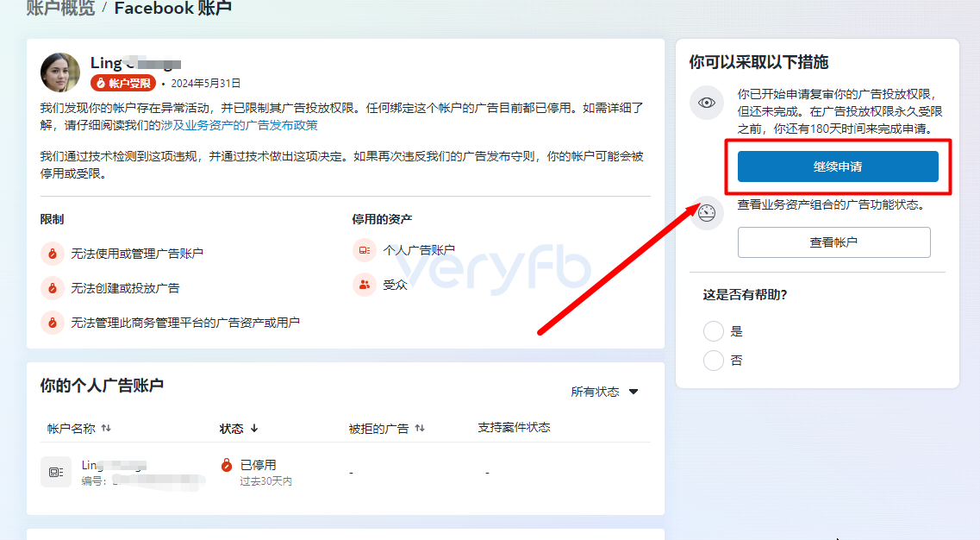Click the 2024年5月31日 date text

(x=206, y=83)
